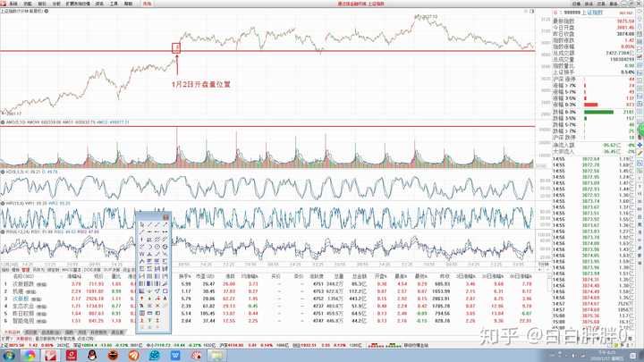Open the 扩展市场行情 menu

(x=78, y=4)
